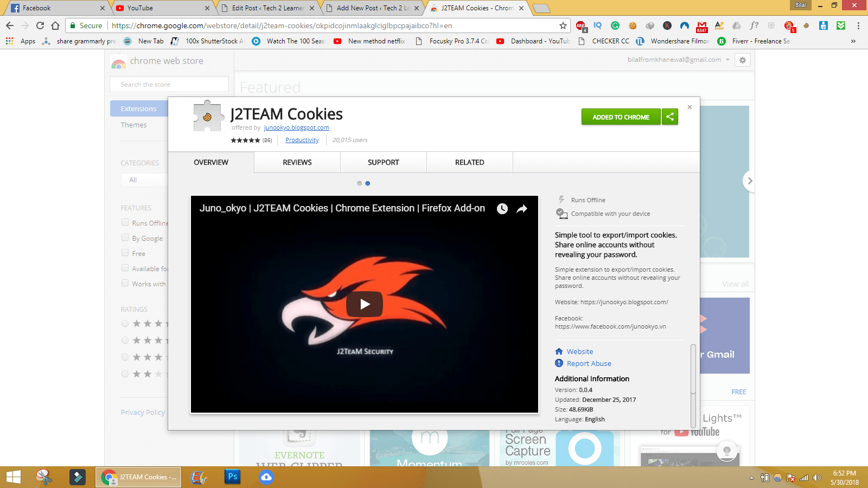Viewport: 868px width, 488px height.
Task: Enable the By Google filter
Action: click(125, 237)
